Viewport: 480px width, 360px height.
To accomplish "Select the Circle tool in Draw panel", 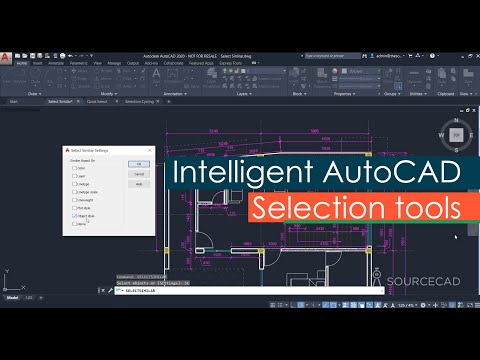I will click(35, 76).
